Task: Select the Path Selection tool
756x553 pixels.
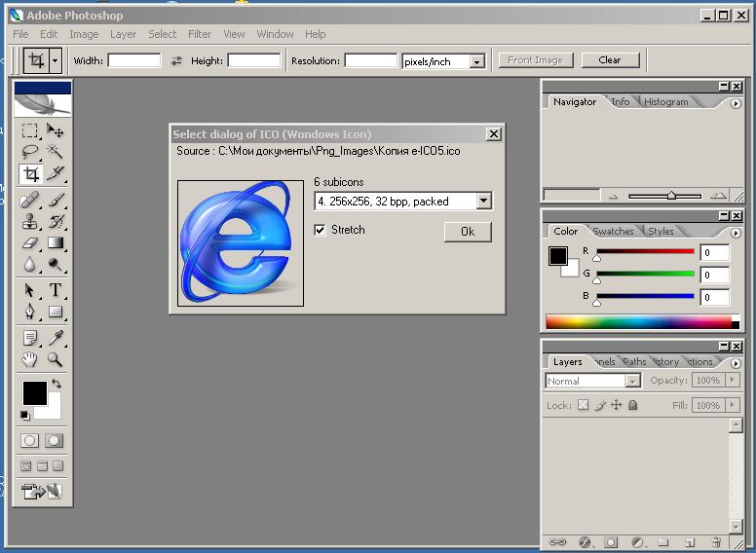Action: 30,290
